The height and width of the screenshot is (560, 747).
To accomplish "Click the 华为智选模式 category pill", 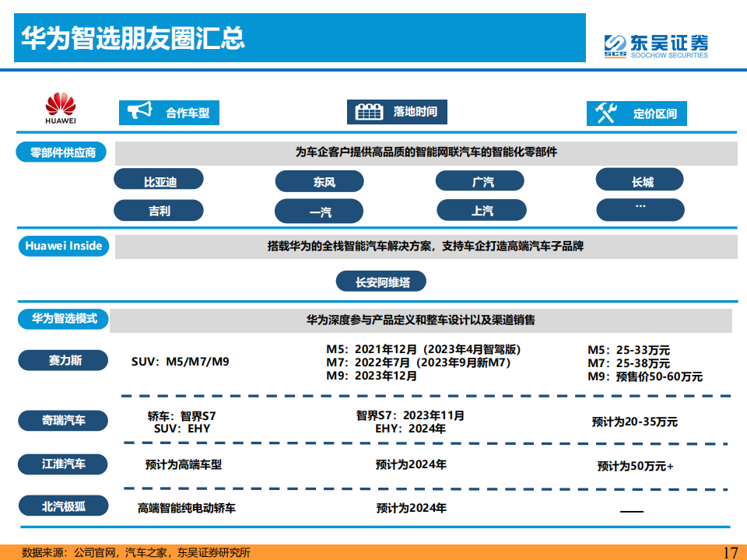I will coord(63,319).
